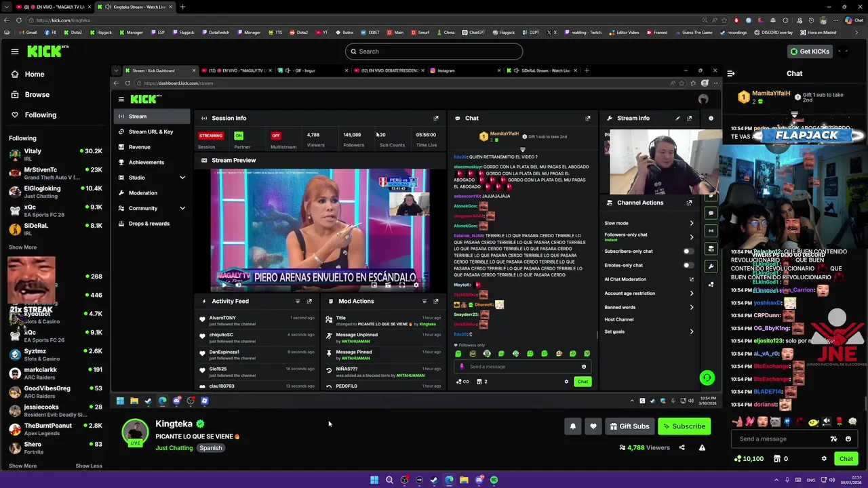Open Set goals options chevron
The height and width of the screenshot is (488, 868).
tap(692, 331)
